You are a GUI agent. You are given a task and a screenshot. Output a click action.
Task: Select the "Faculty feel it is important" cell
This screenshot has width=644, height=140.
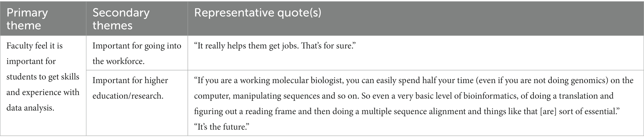(x=43, y=85)
